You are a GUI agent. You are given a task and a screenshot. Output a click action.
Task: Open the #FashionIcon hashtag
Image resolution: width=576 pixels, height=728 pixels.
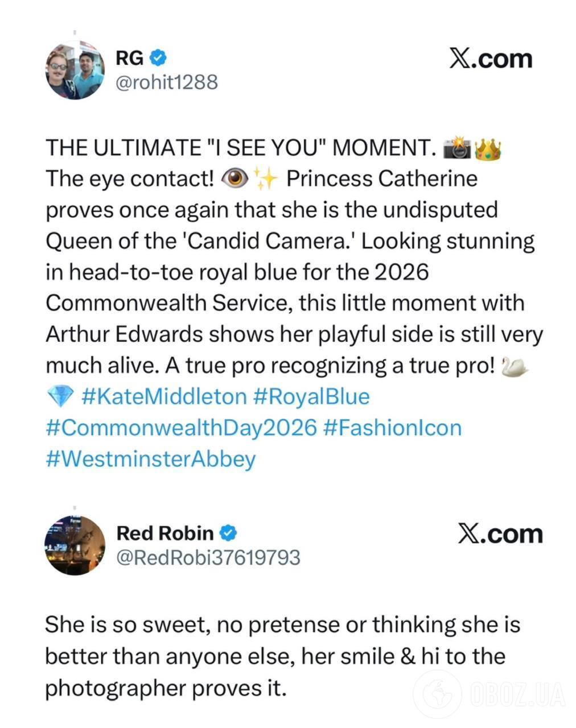[x=392, y=428]
